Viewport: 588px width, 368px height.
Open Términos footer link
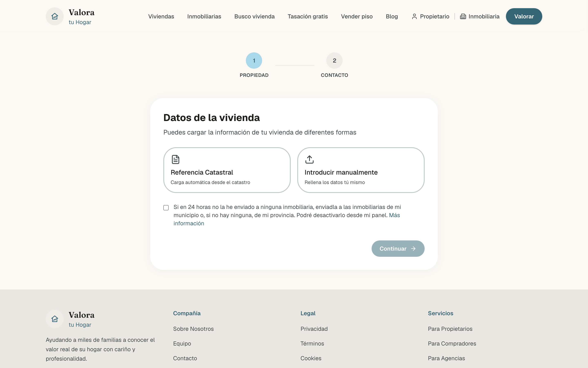pos(312,343)
